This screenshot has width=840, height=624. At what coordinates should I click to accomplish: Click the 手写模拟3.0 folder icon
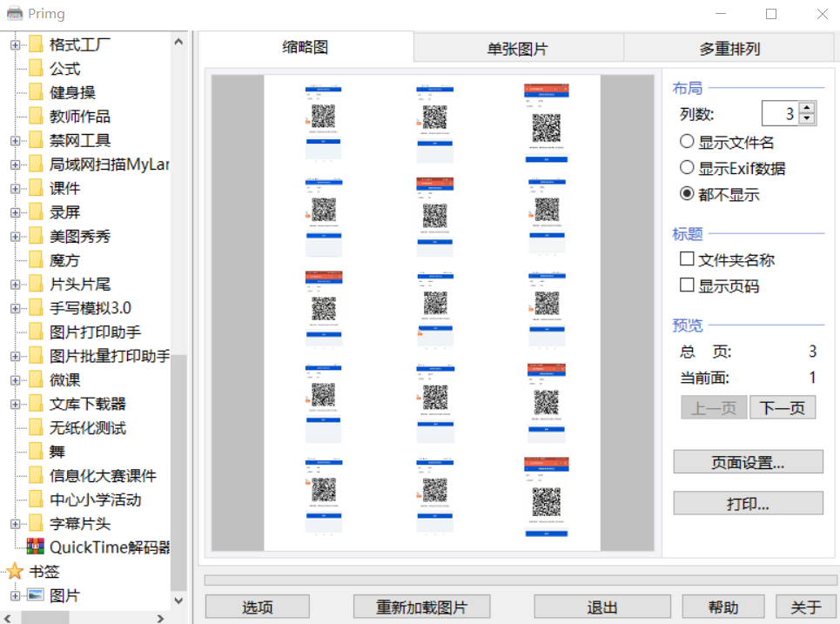pyautogui.click(x=36, y=307)
